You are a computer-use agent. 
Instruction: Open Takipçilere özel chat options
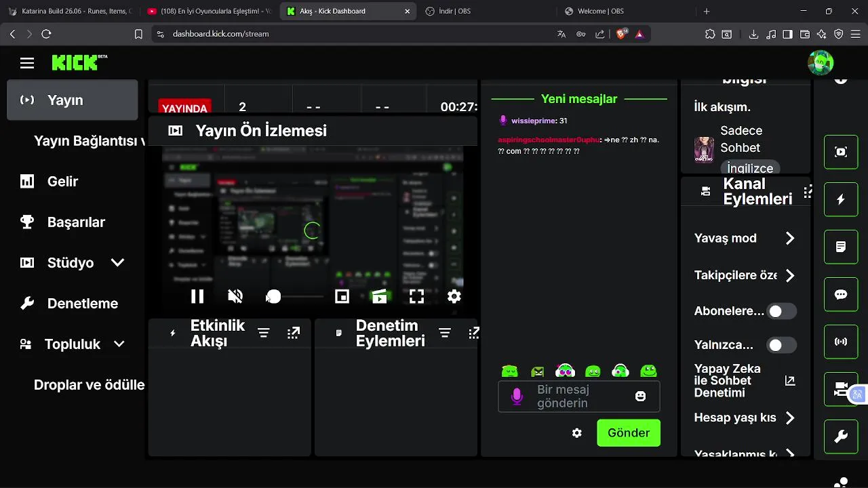(745, 276)
